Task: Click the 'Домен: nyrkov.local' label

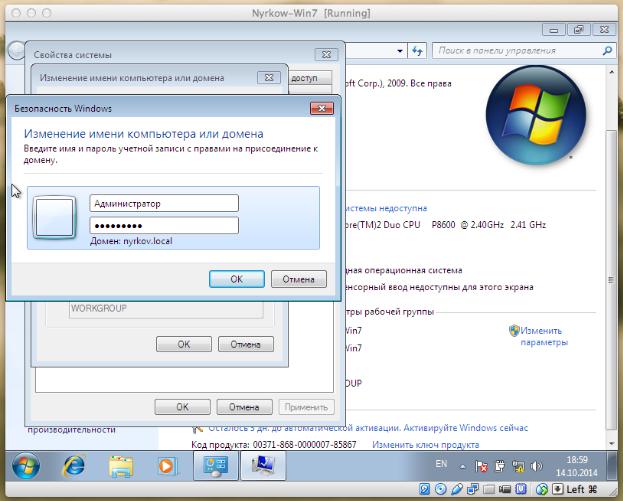Action: point(131,241)
